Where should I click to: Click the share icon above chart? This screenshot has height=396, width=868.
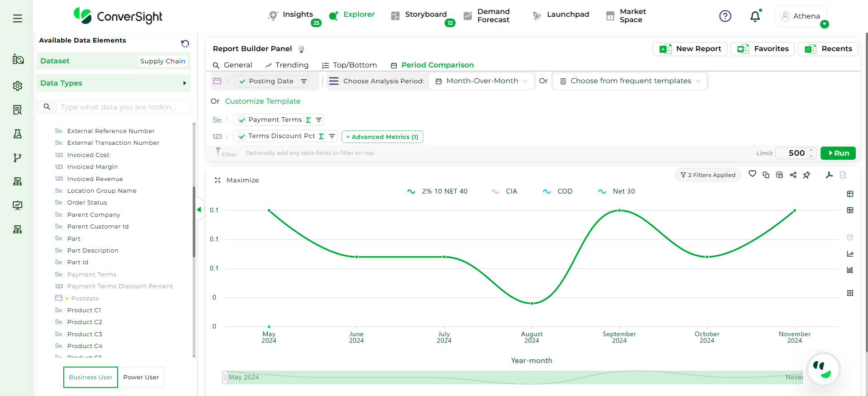click(793, 175)
